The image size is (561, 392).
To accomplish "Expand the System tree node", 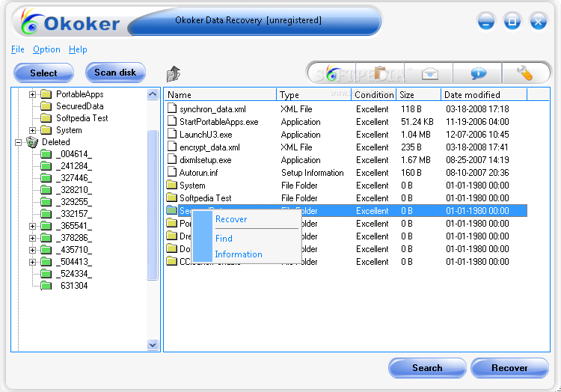I will tap(33, 130).
